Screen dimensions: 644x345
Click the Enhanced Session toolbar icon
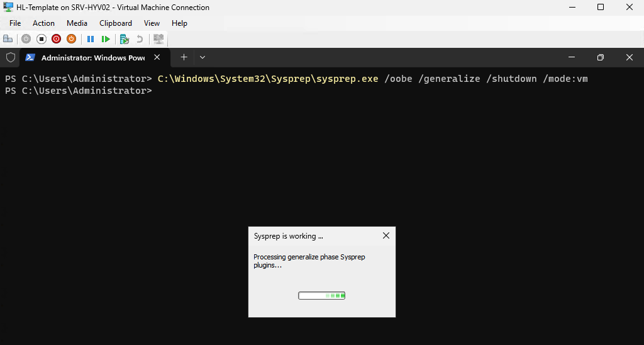tap(158, 39)
